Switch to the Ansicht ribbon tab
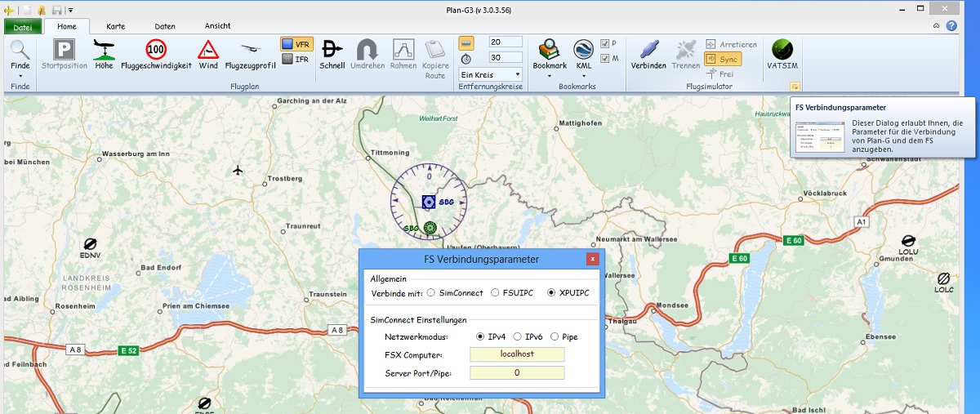 (217, 26)
